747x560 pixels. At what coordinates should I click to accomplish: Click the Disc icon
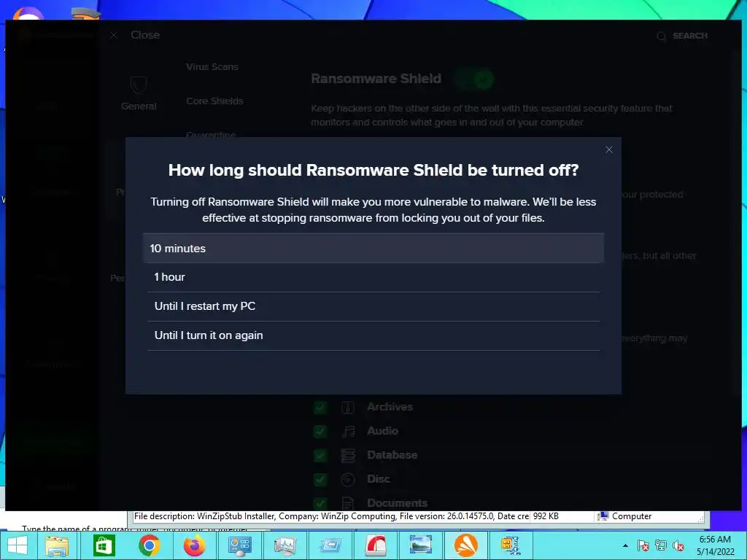348,479
